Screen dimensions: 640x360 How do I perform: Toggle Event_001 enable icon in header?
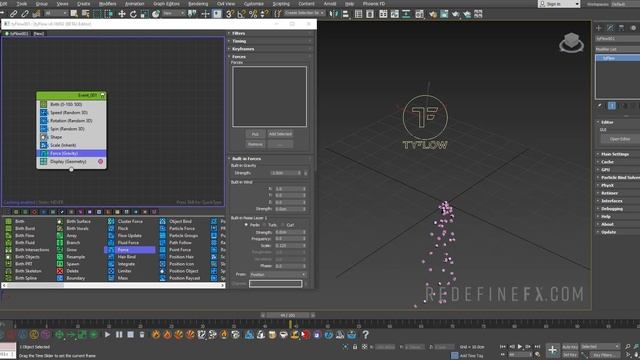(102, 95)
